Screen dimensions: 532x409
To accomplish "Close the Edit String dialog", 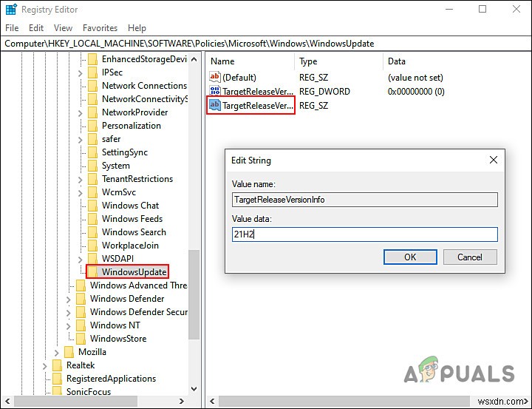I will point(494,160).
